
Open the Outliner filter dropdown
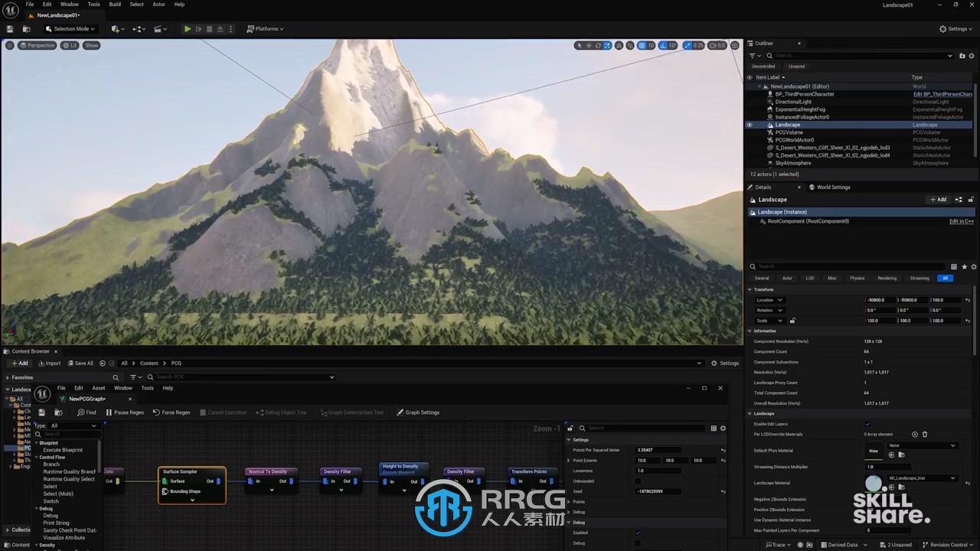tap(755, 56)
